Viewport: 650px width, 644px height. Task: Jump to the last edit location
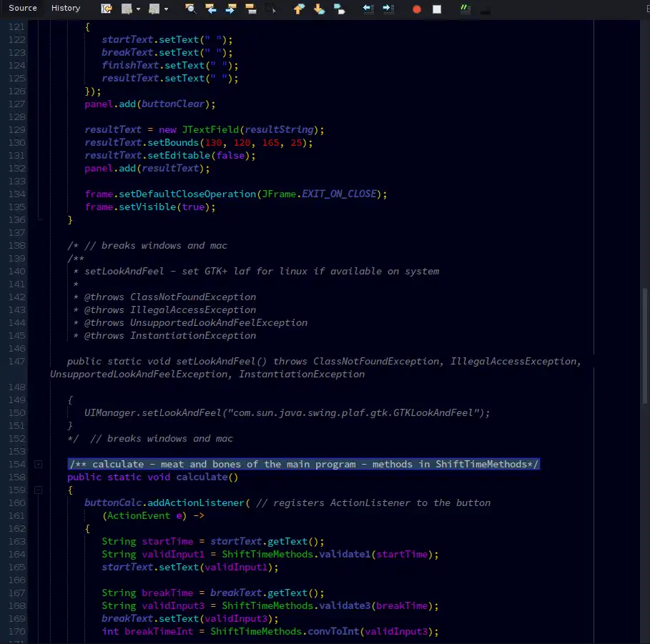point(107,9)
